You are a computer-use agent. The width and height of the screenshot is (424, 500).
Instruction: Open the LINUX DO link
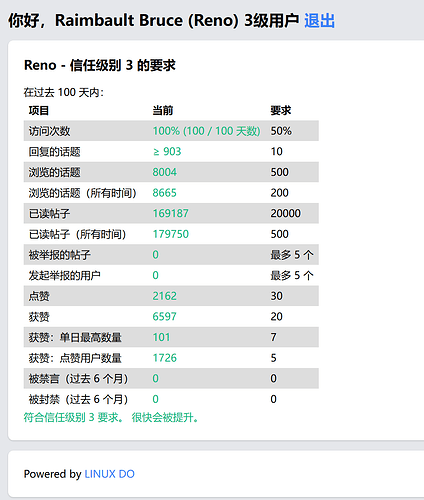109,474
